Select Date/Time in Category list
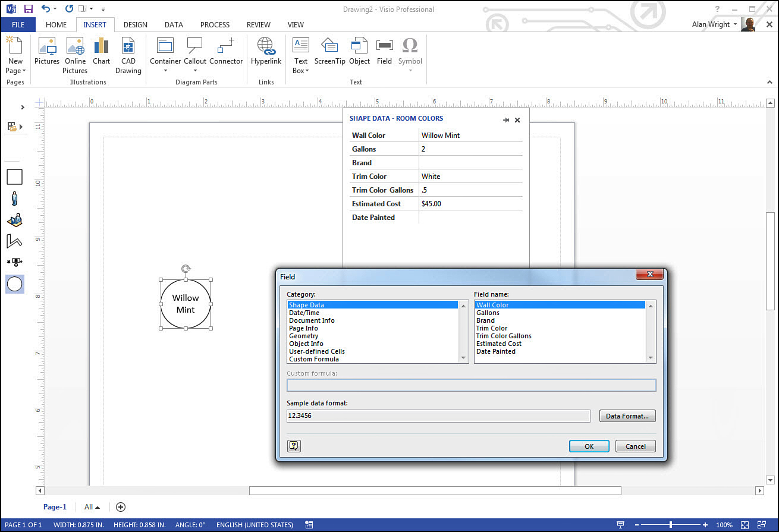 click(372, 313)
